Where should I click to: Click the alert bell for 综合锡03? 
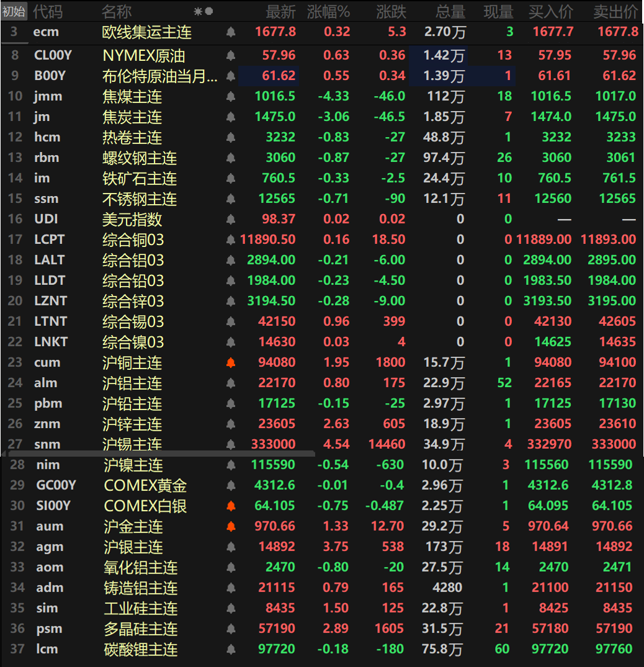click(230, 321)
